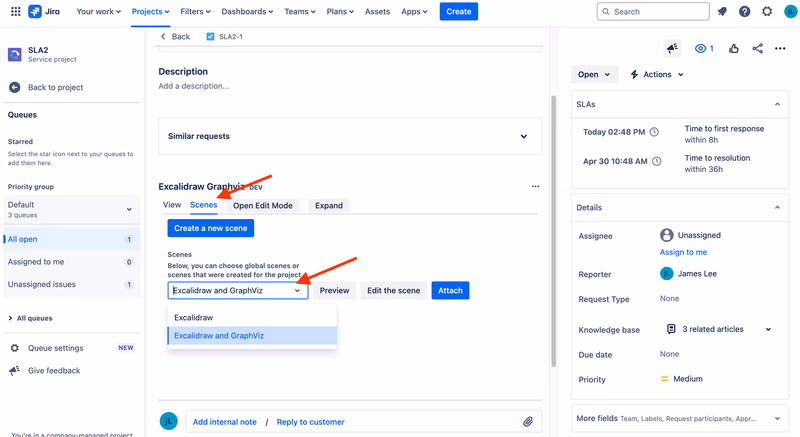Open the Apps dropdown menu
Image resolution: width=800 pixels, height=437 pixels.
[414, 11]
